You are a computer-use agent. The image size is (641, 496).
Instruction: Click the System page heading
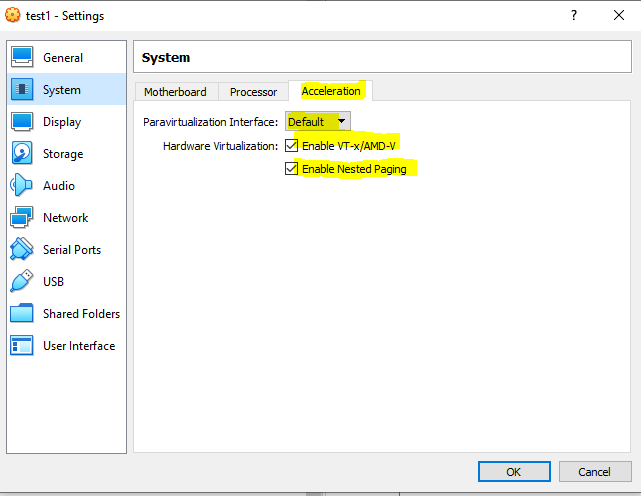pos(166,57)
